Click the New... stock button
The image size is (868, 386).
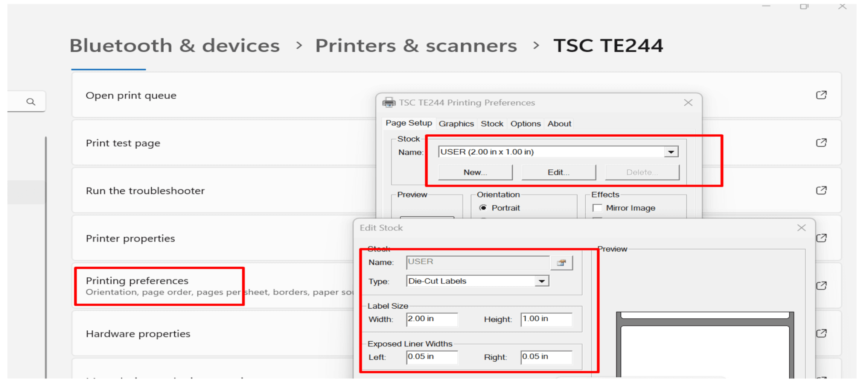click(475, 172)
